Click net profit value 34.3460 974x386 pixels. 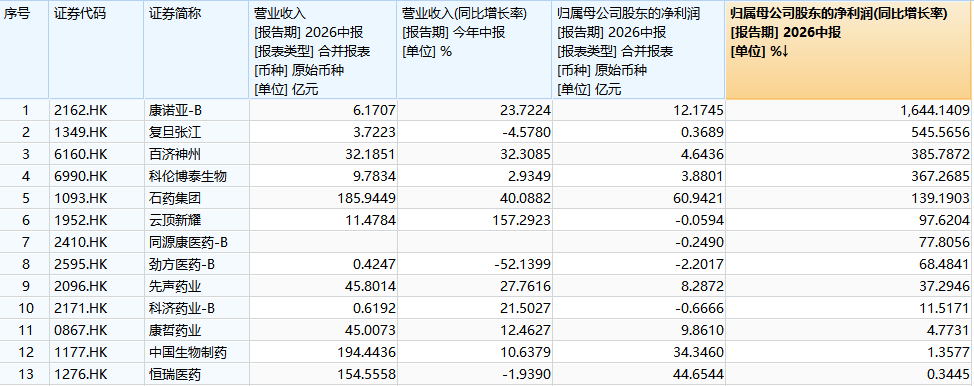[x=699, y=352]
